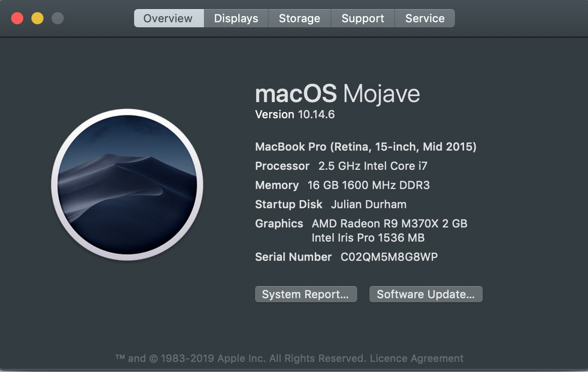Click the Memory label
The height and width of the screenshot is (372, 588).
[x=277, y=185]
